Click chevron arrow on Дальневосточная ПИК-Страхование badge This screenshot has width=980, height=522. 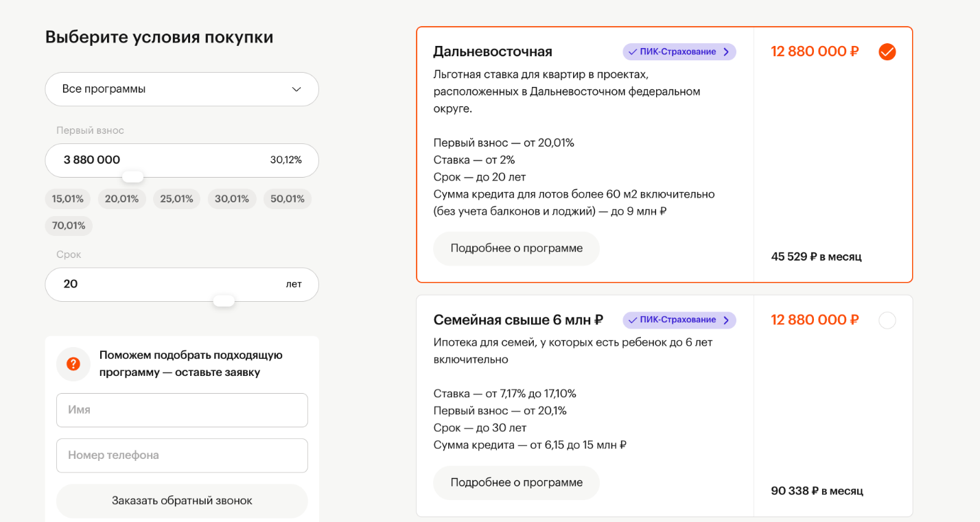(x=726, y=52)
